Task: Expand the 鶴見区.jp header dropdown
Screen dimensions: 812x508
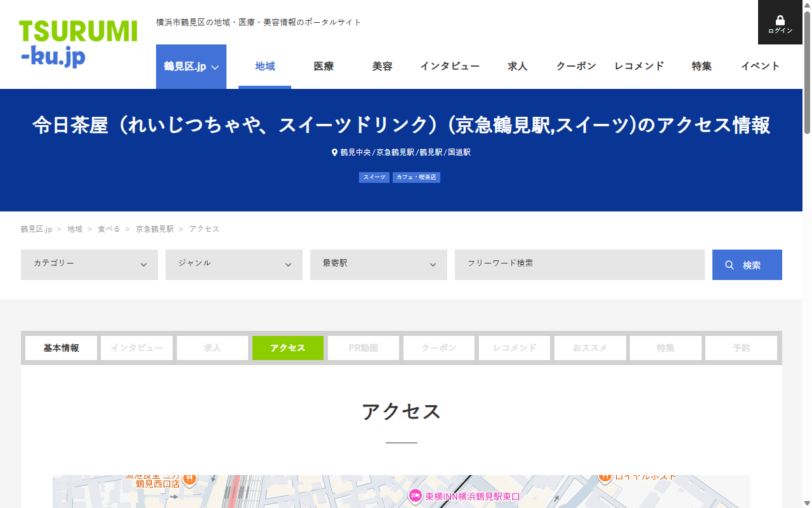Action: (191, 67)
